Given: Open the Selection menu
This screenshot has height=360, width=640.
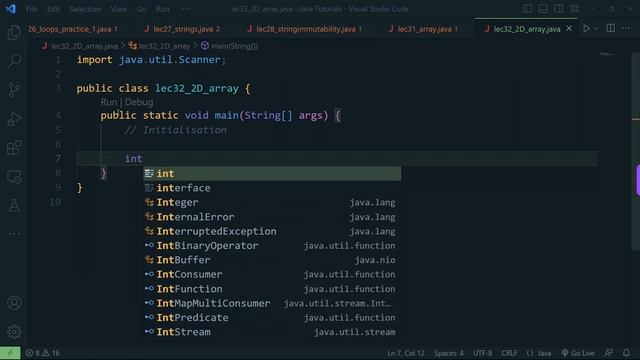Looking at the screenshot, I should [85, 9].
